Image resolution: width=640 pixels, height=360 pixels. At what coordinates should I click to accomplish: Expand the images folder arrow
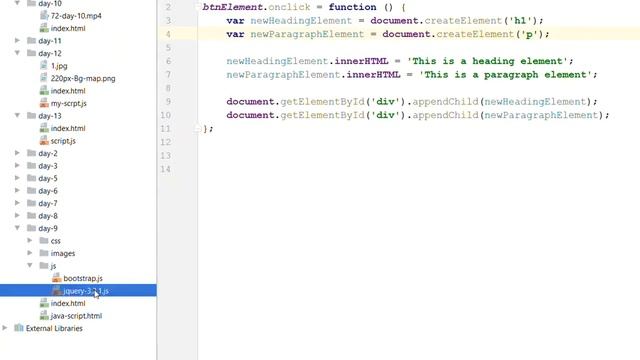pos(30,253)
